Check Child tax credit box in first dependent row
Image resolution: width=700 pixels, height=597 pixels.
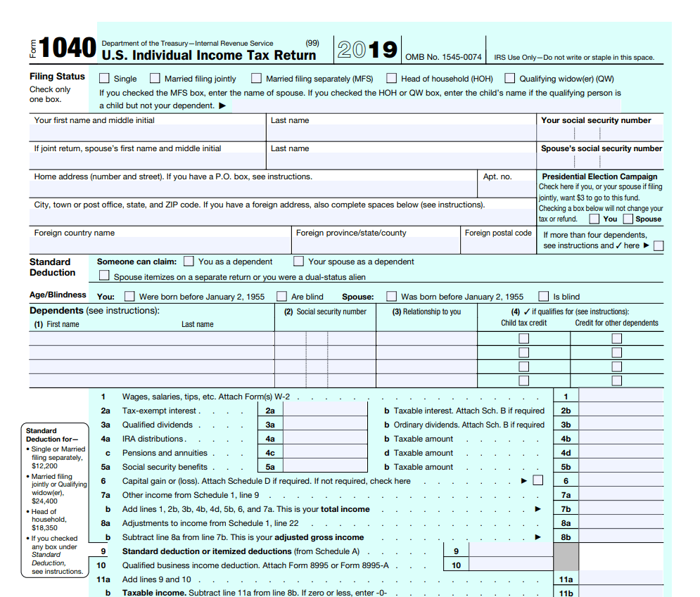[x=523, y=338]
